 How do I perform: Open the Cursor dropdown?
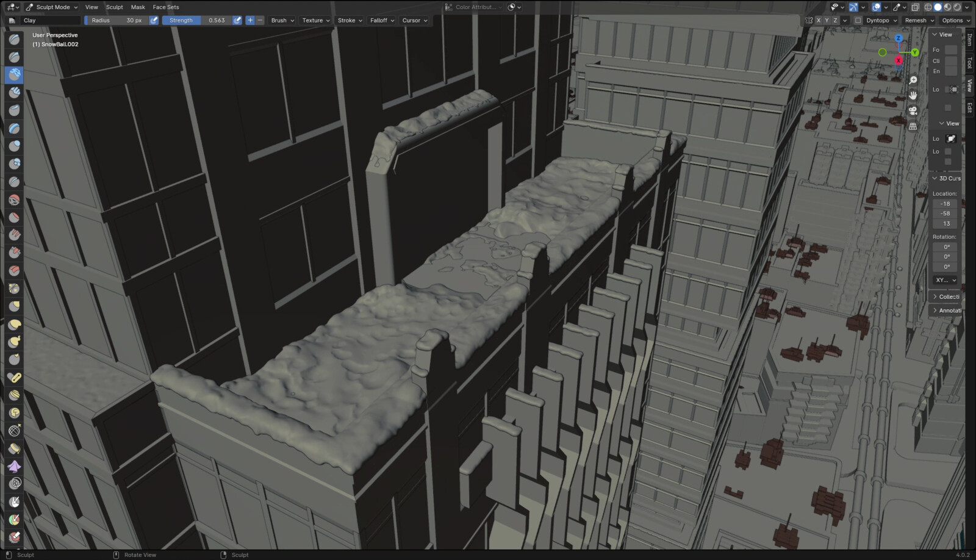[x=415, y=20]
